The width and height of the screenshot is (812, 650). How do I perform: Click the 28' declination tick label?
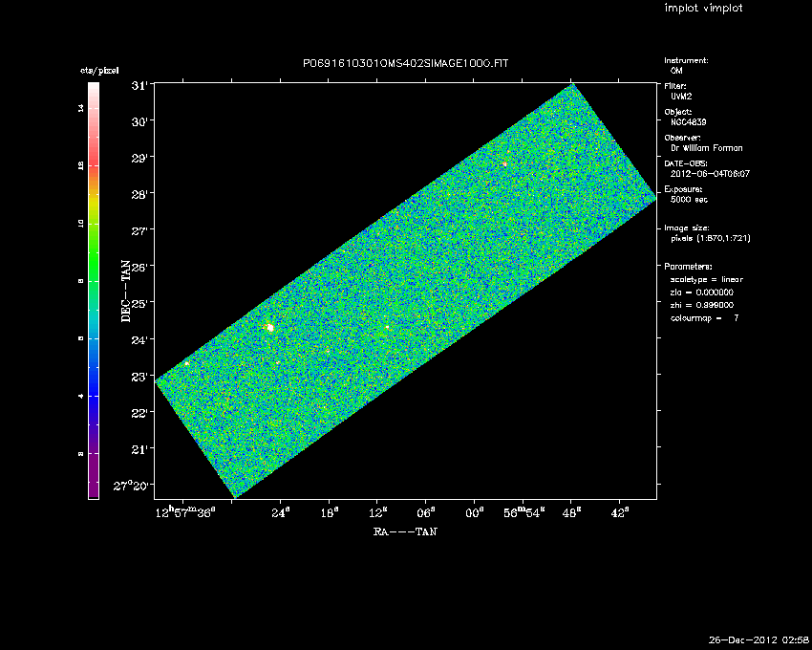tap(140, 195)
